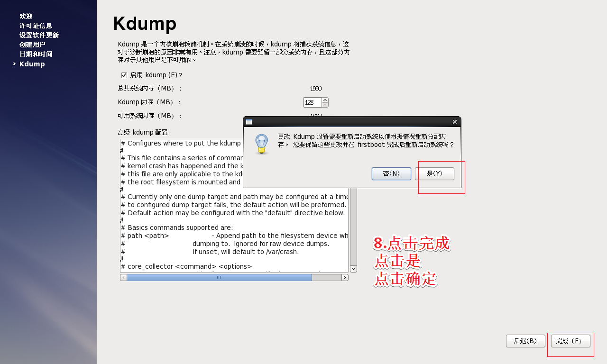The width and height of the screenshot is (607, 364).
Task: Select Kdump step in the sidebar
Action: click(x=32, y=64)
